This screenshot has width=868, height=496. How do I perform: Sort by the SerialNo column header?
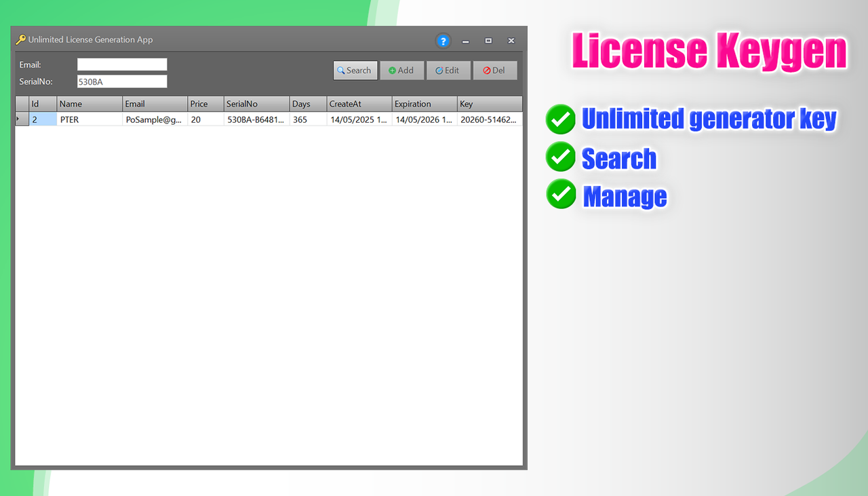256,104
